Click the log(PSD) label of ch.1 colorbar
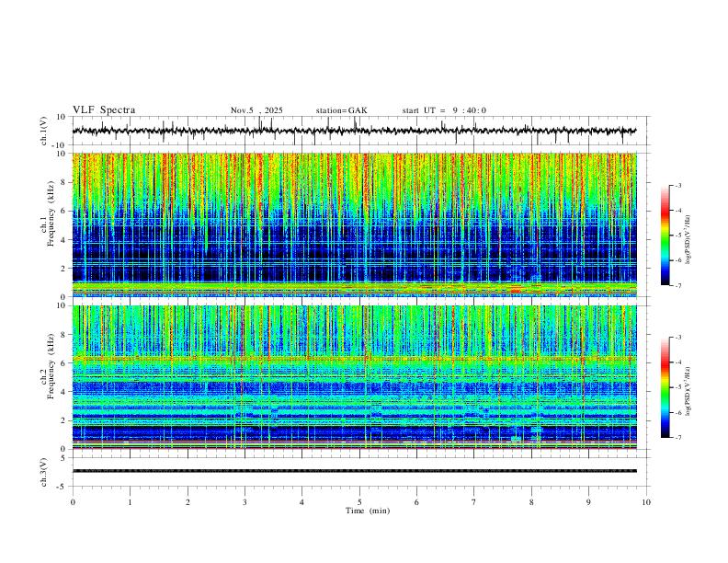 [688, 240]
